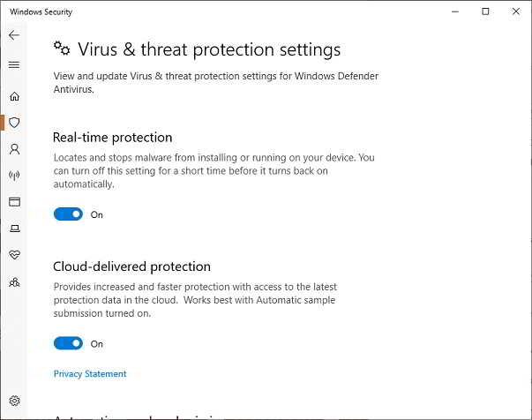Click Virus & threat protection settings title

pyautogui.click(x=209, y=49)
